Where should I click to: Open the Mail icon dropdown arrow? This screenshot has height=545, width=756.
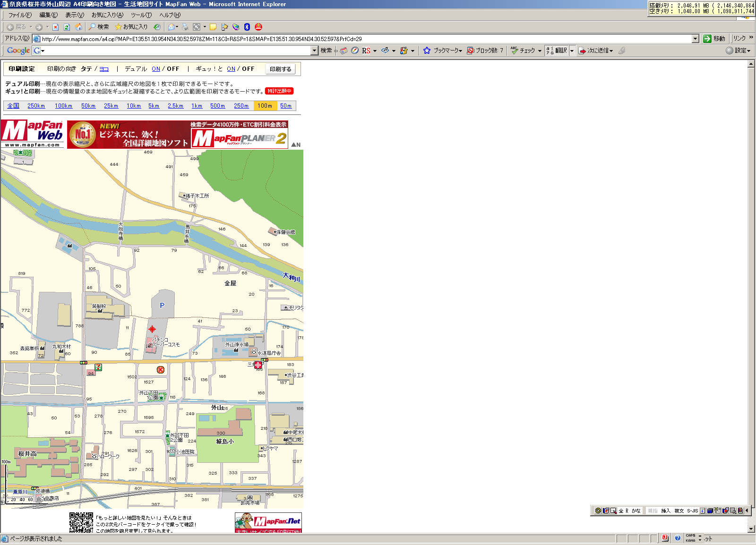[177, 27]
